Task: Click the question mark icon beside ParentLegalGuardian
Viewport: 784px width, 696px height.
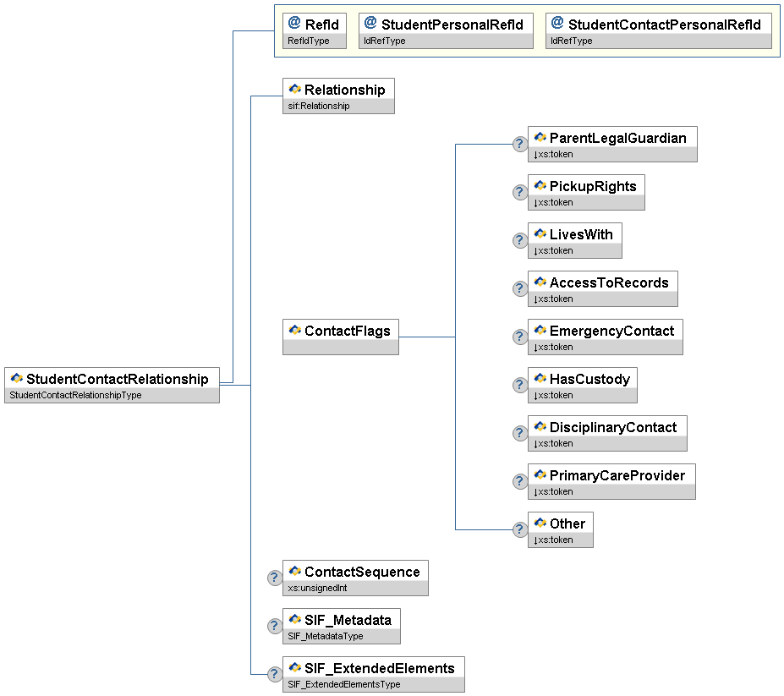Action: [520, 144]
